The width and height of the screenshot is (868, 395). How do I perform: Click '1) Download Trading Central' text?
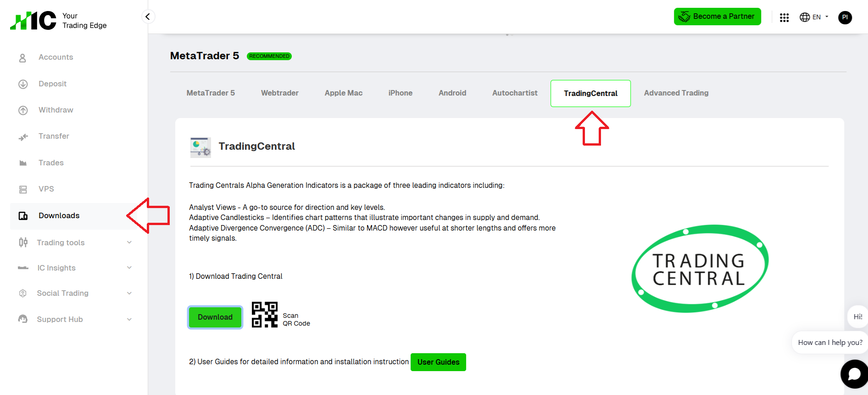tap(236, 276)
